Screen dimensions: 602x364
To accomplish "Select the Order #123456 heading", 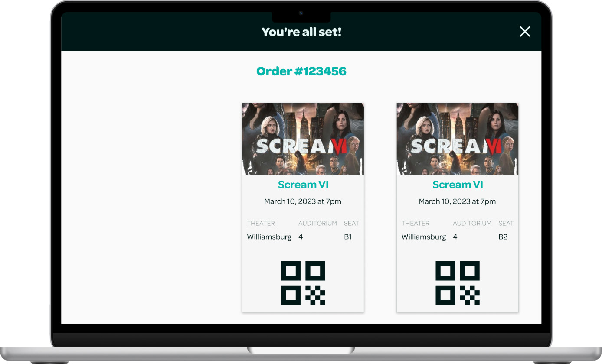I will (x=301, y=71).
